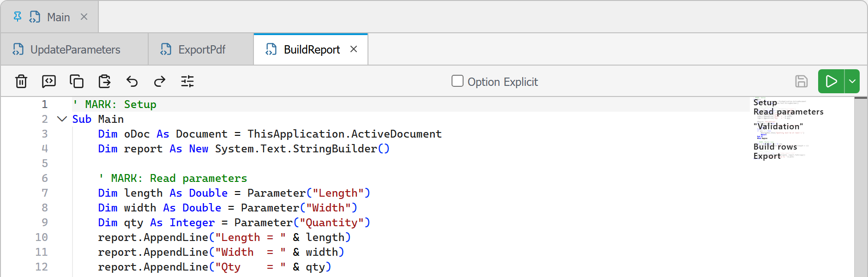Click the pin icon on the Main tab

tap(18, 17)
